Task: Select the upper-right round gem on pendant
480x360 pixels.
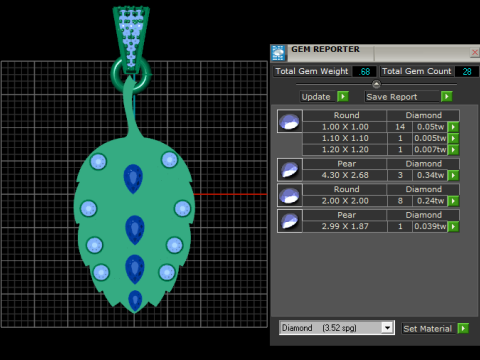Action: pyautogui.click(x=169, y=160)
